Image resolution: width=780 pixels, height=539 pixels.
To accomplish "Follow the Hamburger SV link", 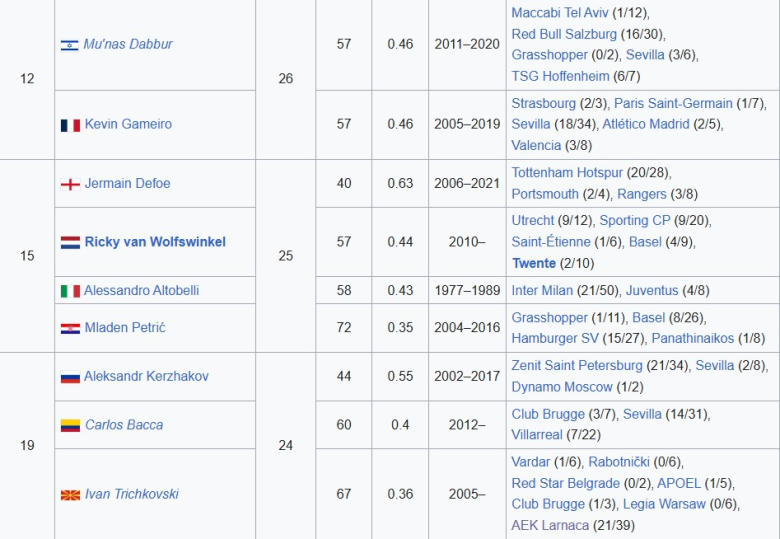I will 555,338.
